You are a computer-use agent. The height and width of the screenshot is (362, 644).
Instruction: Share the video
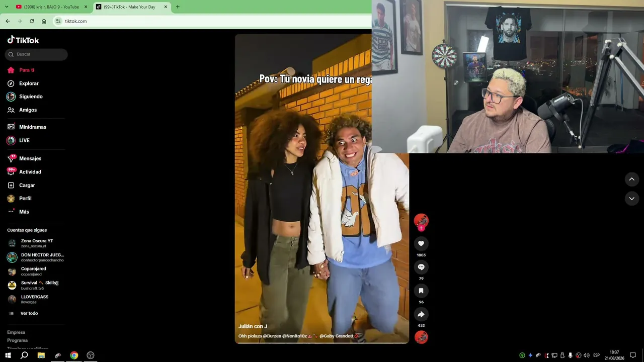tap(421, 314)
